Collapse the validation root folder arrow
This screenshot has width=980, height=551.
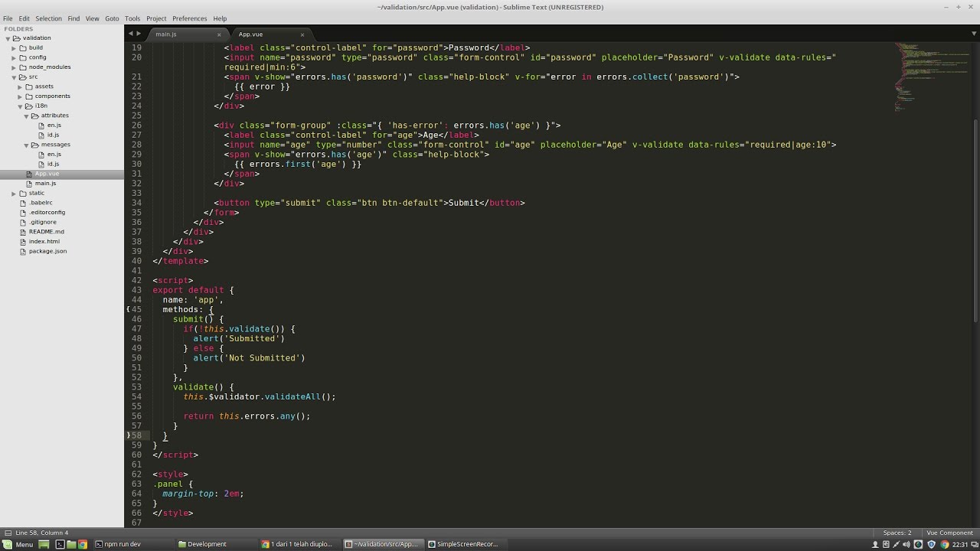point(8,37)
